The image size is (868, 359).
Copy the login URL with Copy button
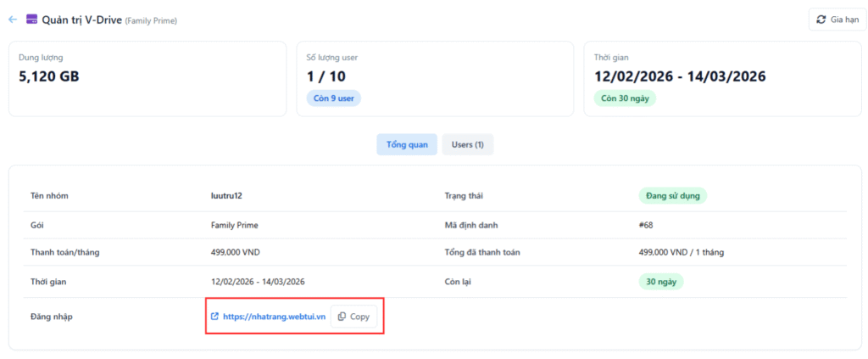(x=353, y=317)
